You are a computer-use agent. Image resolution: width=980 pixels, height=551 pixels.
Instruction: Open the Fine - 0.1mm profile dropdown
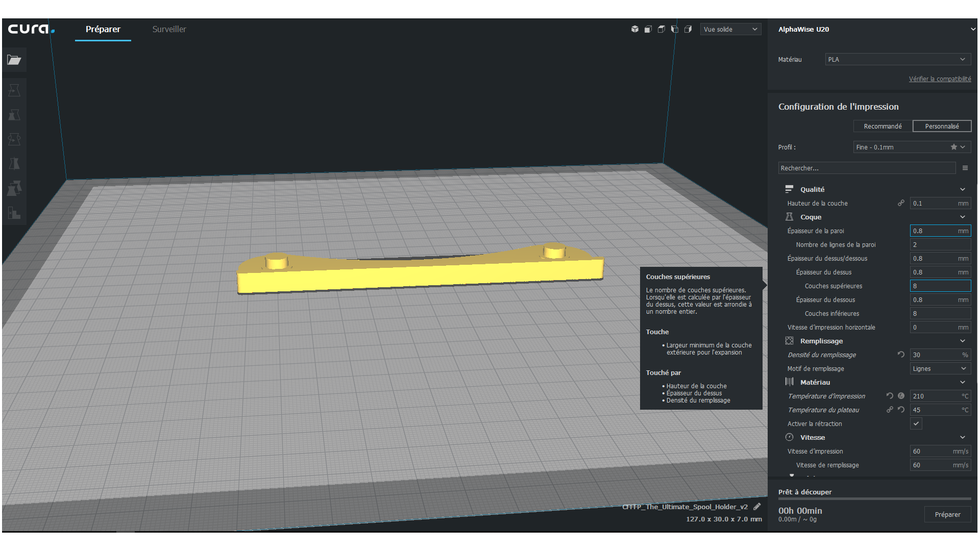[x=912, y=147]
